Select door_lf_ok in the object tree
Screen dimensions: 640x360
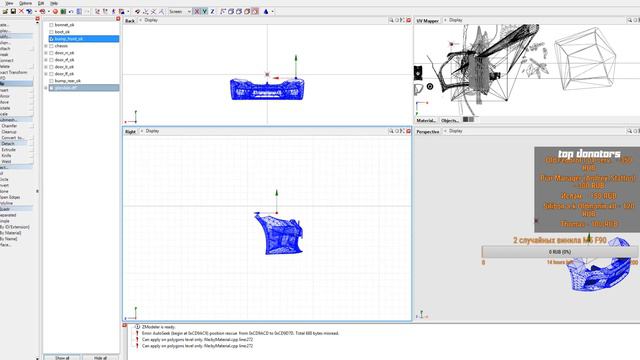pyautogui.click(x=64, y=73)
